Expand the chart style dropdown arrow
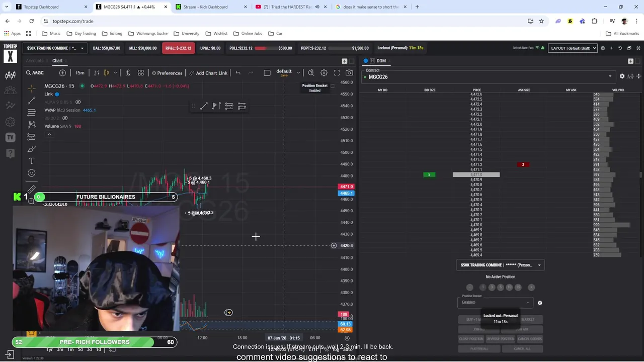Viewport: 644px width, 362px height. (x=115, y=73)
